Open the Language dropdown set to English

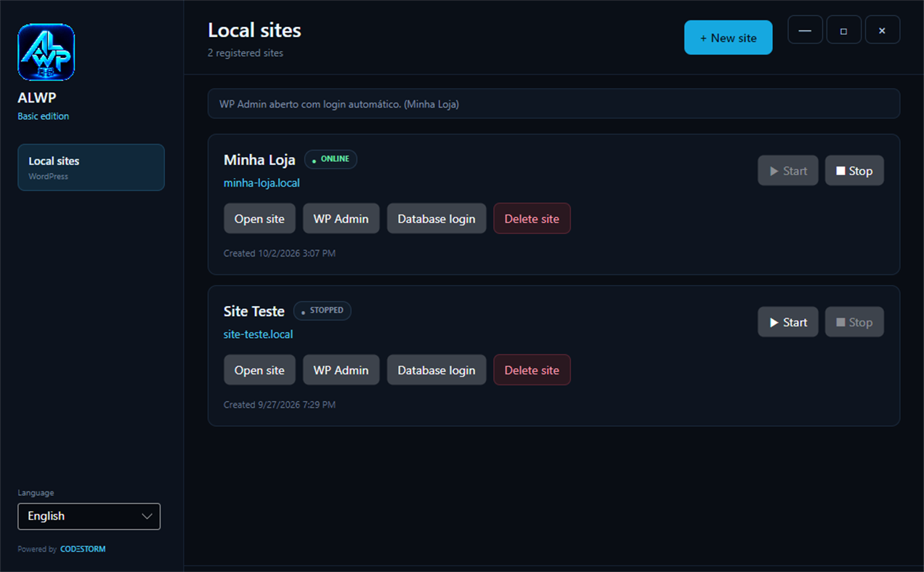click(89, 516)
